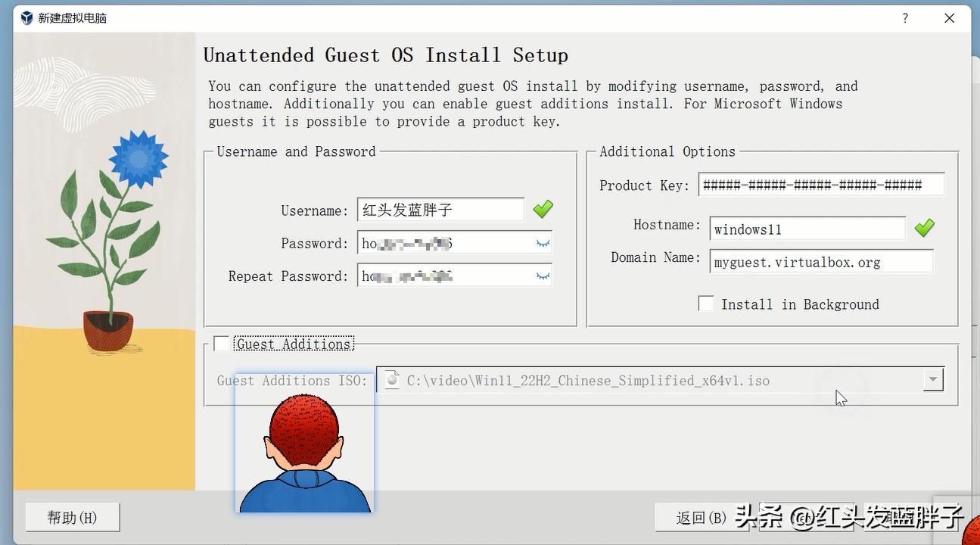Click the green checkmark beside Username
Viewport: 980px width, 545px height.
coord(543,210)
